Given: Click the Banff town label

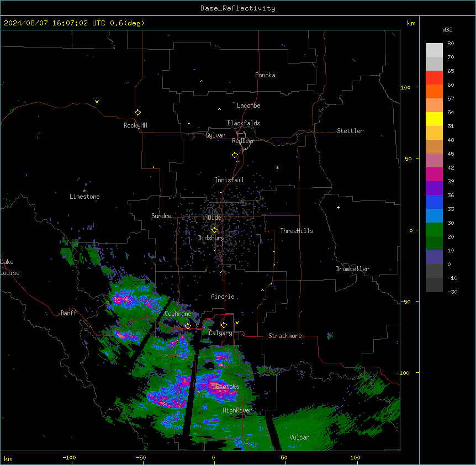Looking at the screenshot, I should pyautogui.click(x=68, y=313).
